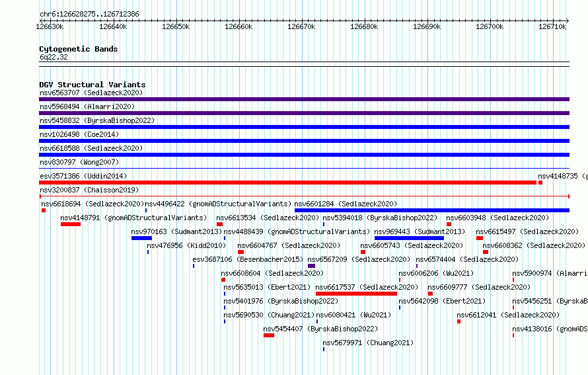Select nsv5690530 (Chuang2021) label
The width and height of the screenshot is (588, 375).
(x=269, y=315)
